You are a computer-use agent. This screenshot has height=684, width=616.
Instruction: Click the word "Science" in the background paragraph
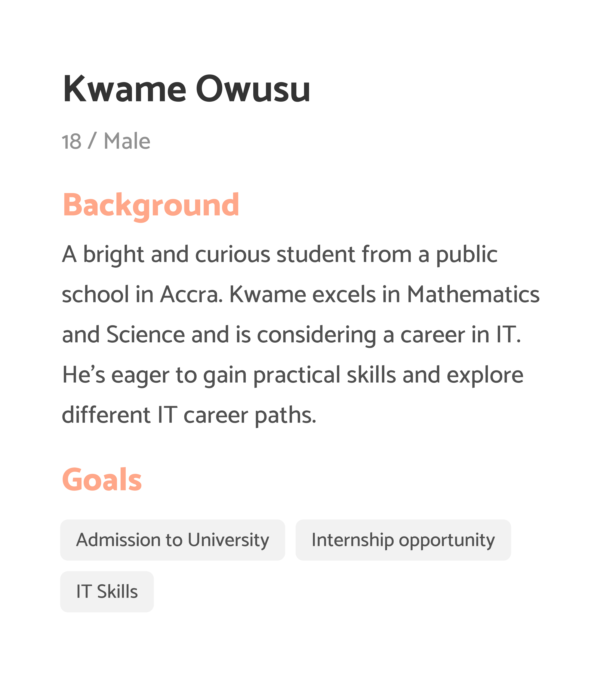[x=145, y=335]
